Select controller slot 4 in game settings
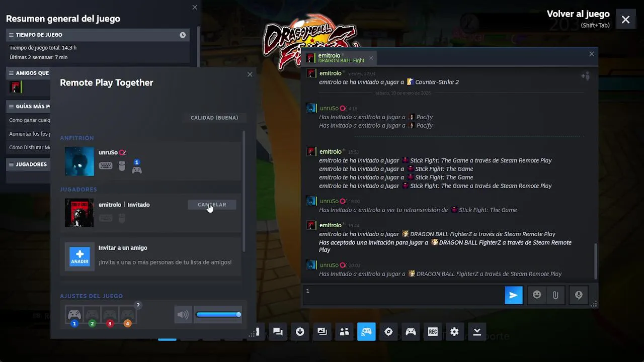 click(x=127, y=317)
